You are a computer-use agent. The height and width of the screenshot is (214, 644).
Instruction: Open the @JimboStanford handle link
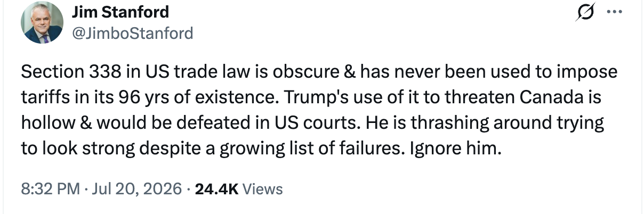click(x=132, y=33)
